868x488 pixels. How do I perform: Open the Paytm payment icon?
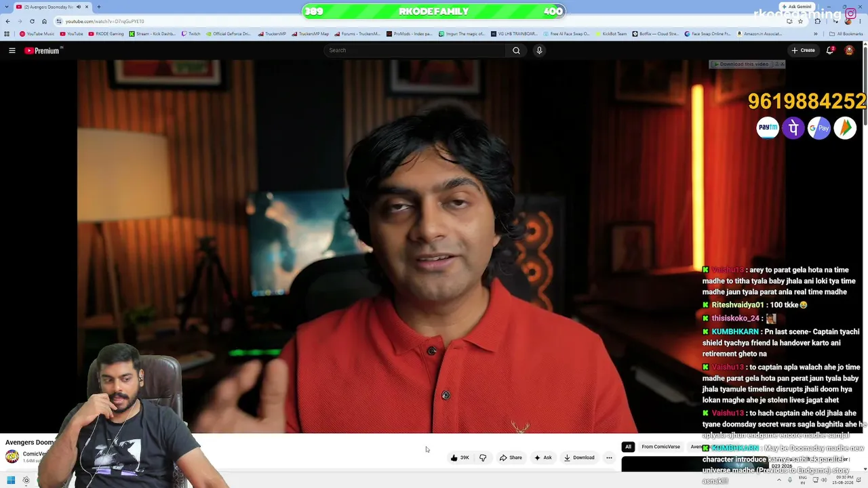768,127
